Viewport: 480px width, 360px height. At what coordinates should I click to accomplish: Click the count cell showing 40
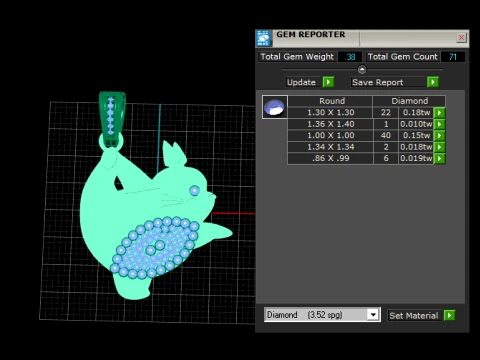pyautogui.click(x=386, y=136)
